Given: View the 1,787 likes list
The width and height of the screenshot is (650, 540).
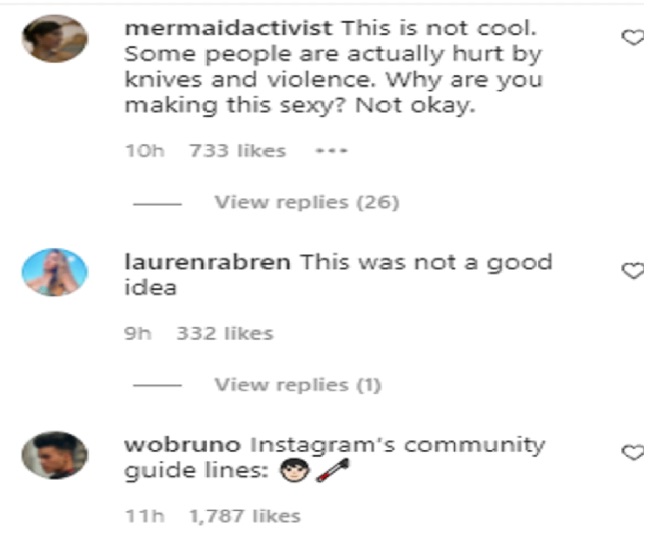Looking at the screenshot, I should point(245,516).
